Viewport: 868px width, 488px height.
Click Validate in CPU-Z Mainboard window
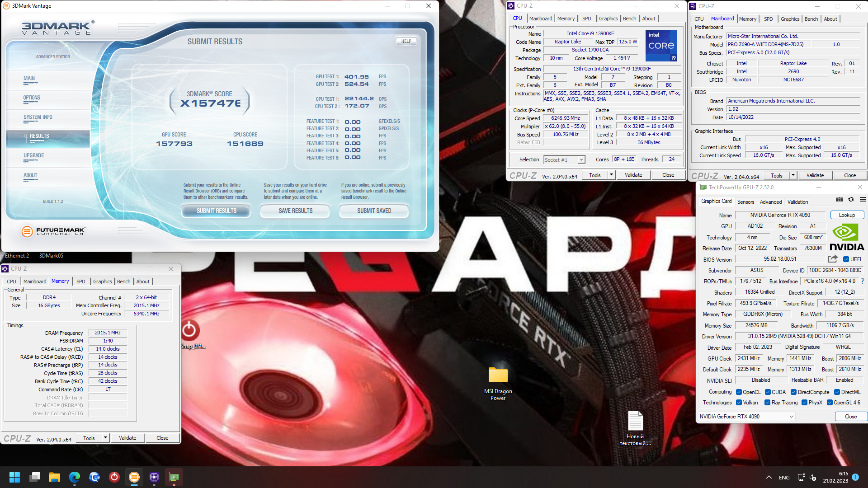click(x=815, y=175)
